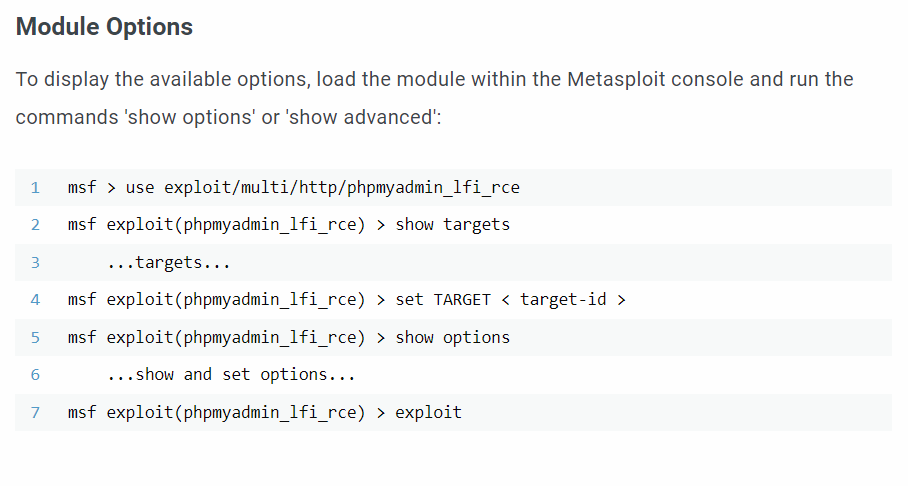The image size is (908, 486).
Task: Click 'phpmyadmin_lfi_rce' module name on line 7
Action: click(270, 412)
